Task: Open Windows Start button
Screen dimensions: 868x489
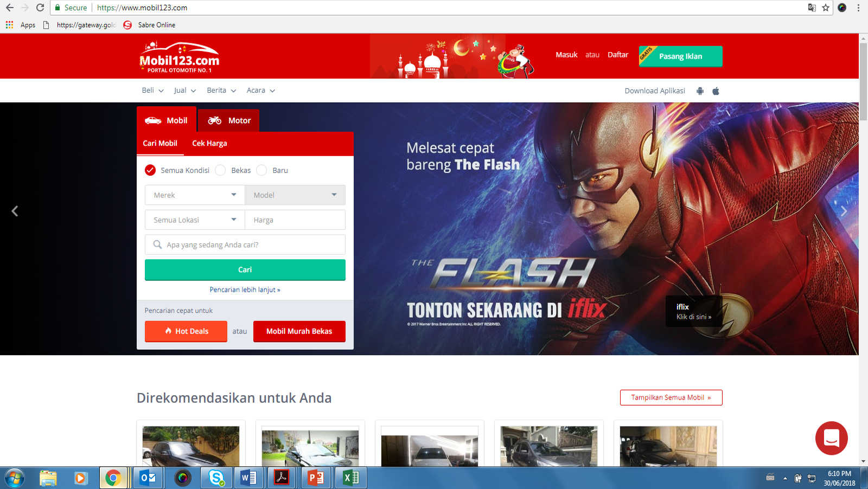Action: click(14, 478)
